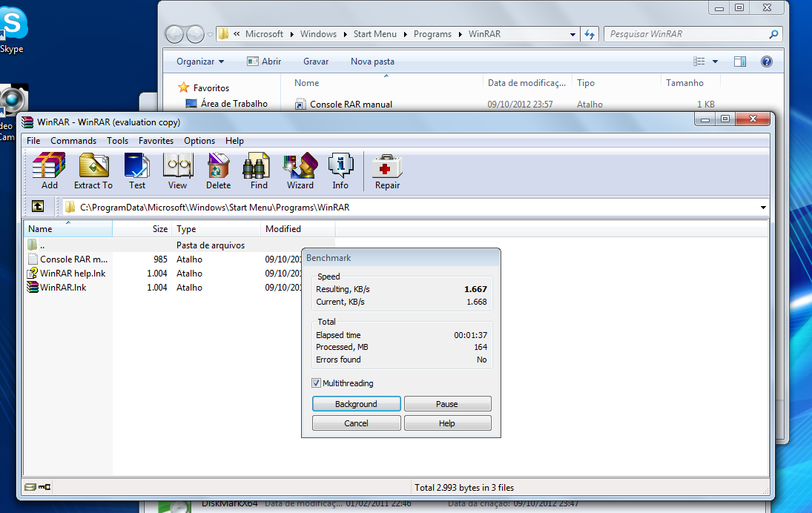Expand the Explorer address history dropdown

(x=572, y=34)
